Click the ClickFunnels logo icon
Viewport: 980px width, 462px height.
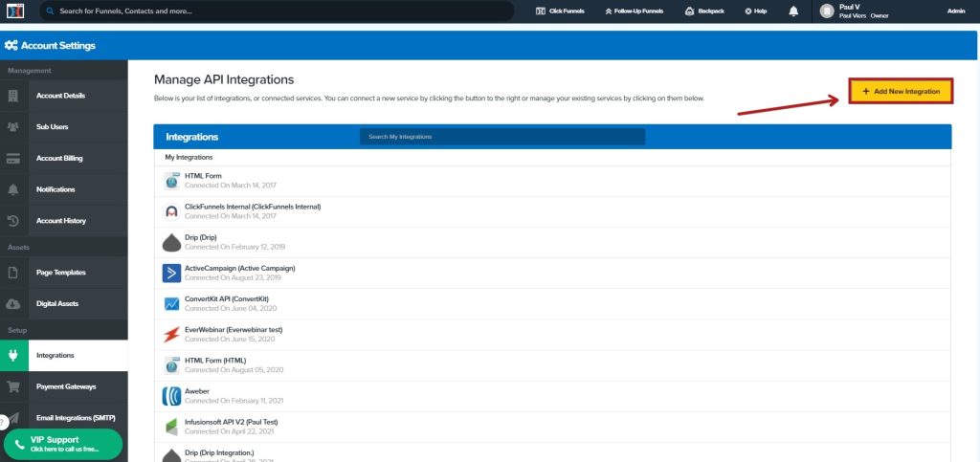[15, 11]
